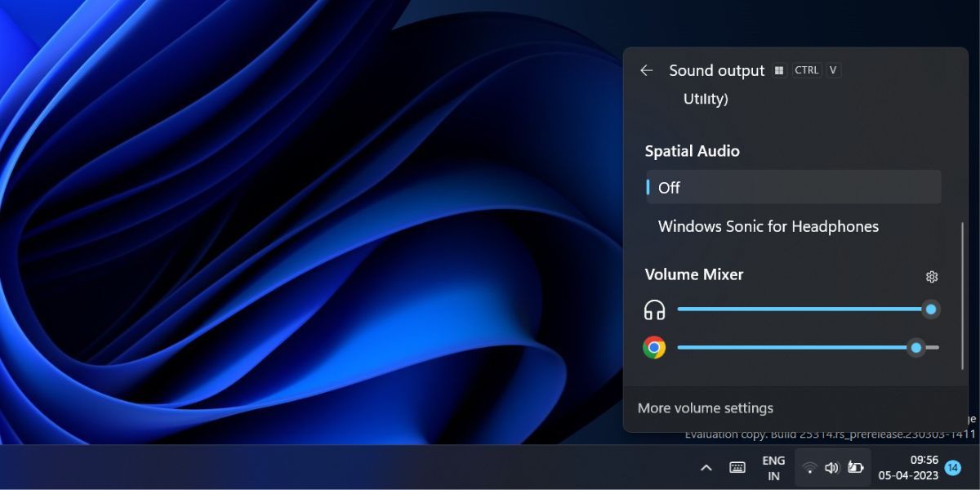Image resolution: width=980 pixels, height=490 pixels.
Task: Click the notification count badge showing 14
Action: [x=952, y=467]
